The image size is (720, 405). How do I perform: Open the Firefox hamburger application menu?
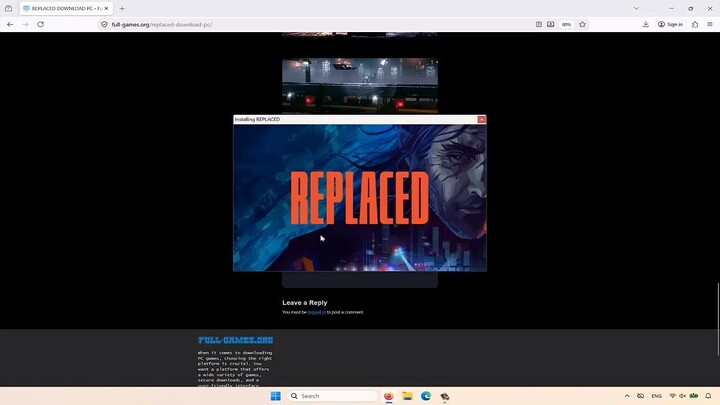pos(710,24)
